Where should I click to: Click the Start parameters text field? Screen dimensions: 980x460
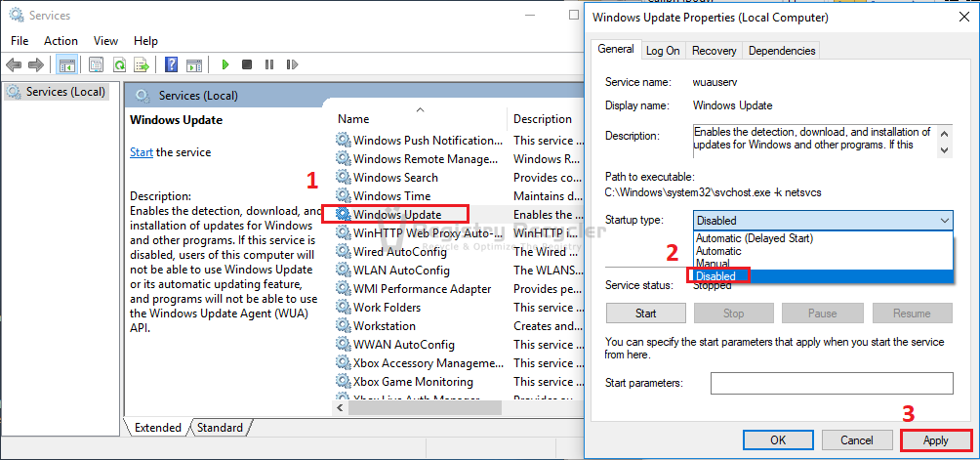pyautogui.click(x=832, y=383)
